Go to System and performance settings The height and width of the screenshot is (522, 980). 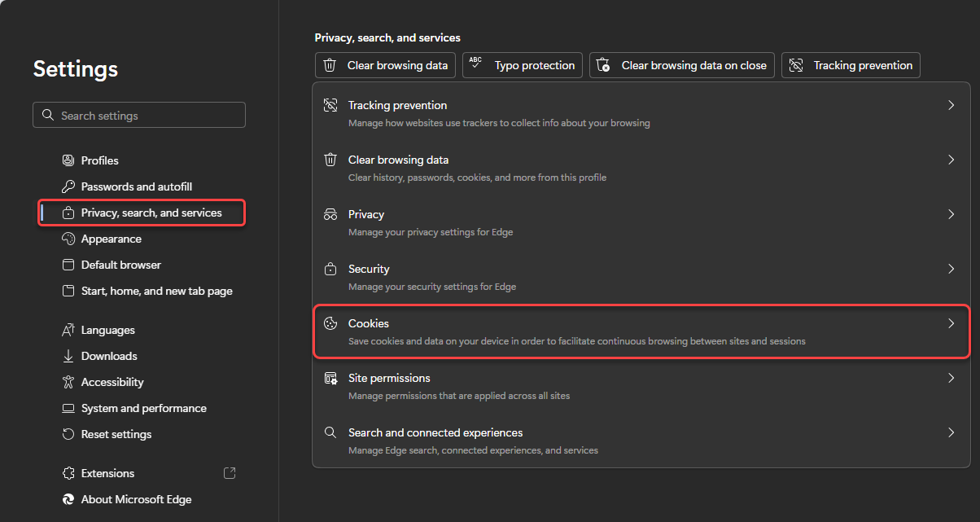click(143, 408)
